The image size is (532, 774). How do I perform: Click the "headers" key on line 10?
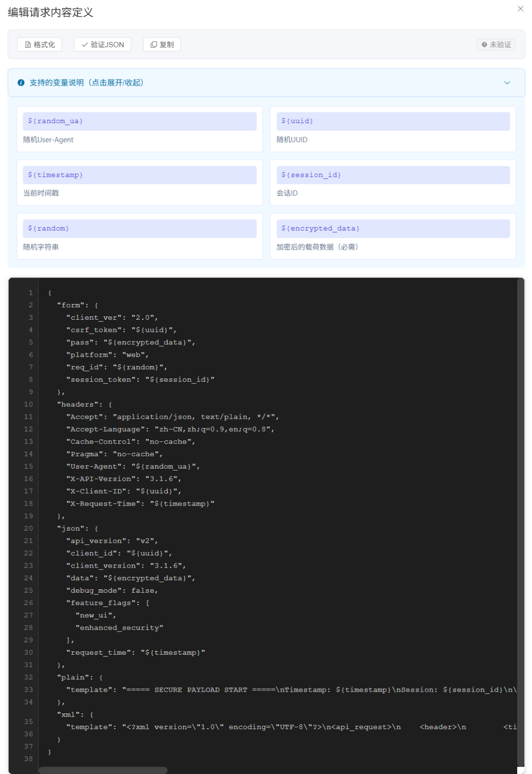(x=77, y=404)
